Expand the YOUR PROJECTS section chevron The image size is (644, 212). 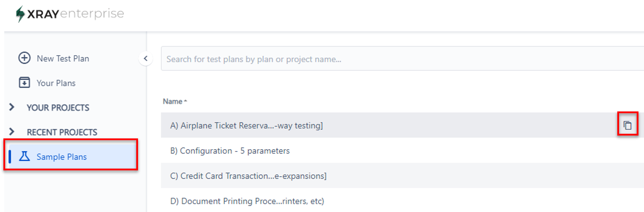click(12, 107)
